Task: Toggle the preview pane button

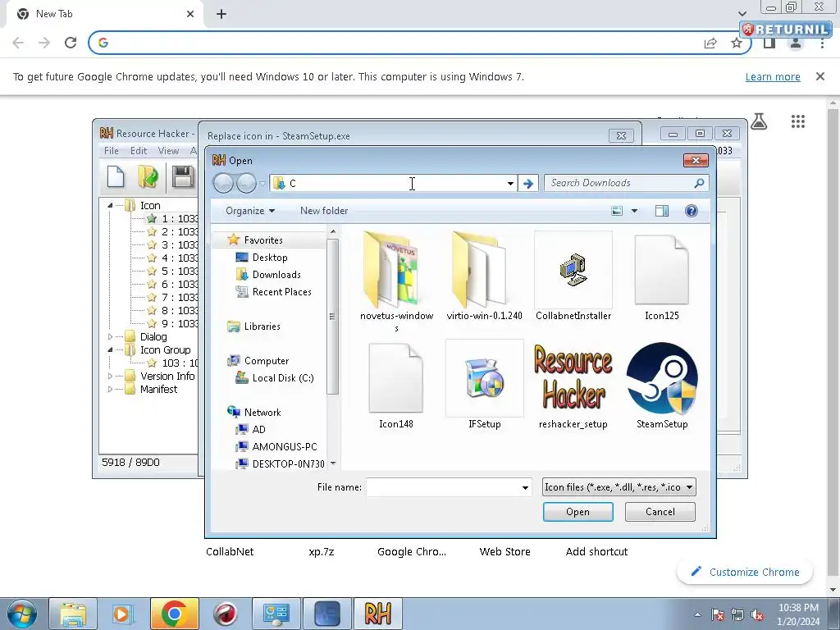Action: 662,211
